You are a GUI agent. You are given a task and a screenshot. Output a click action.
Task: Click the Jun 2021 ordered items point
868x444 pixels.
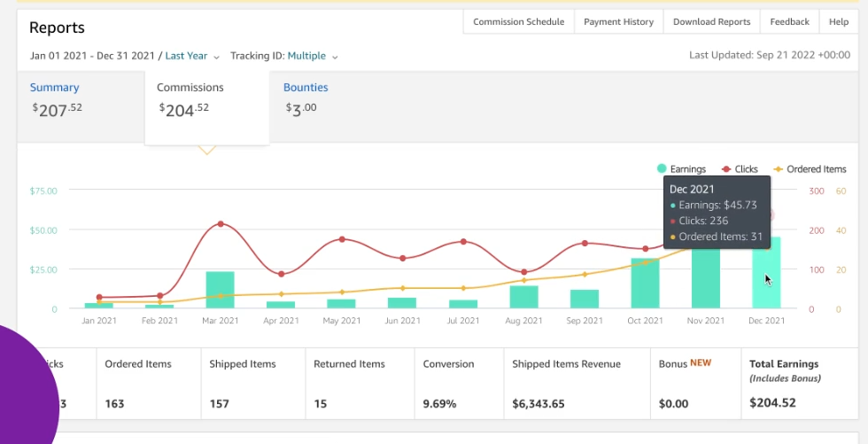click(x=402, y=288)
